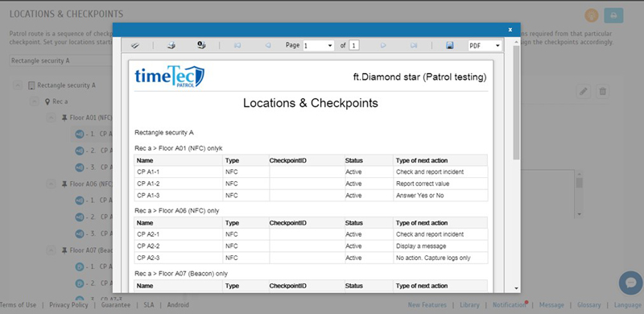Select second checkpoint under Floor A07
The height and width of the screenshot is (314, 644).
point(94,283)
